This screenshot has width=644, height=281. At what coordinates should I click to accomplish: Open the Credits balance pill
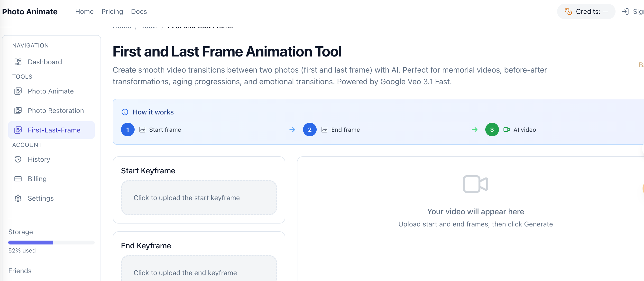(586, 11)
